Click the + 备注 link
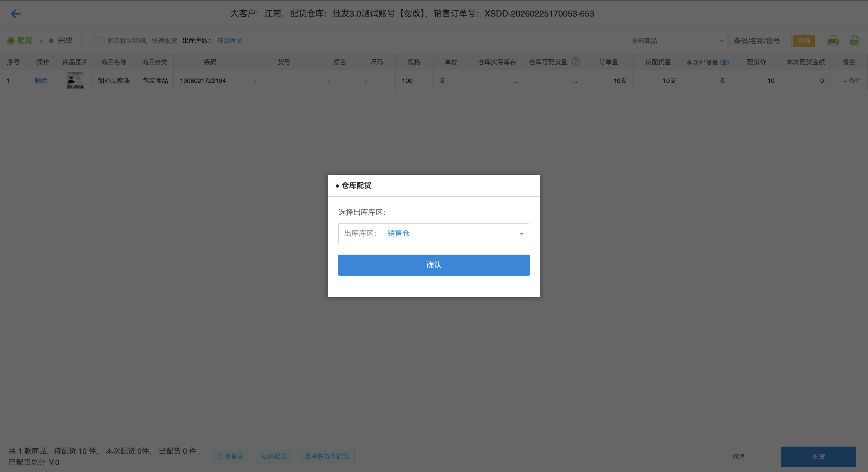Screen dimensions: 868x472 851,81
